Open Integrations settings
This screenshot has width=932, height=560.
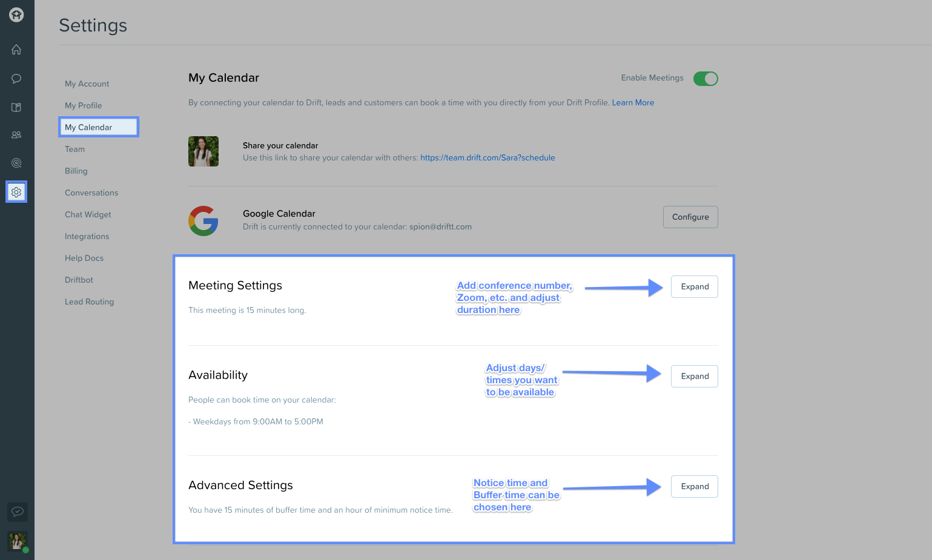[x=87, y=237]
